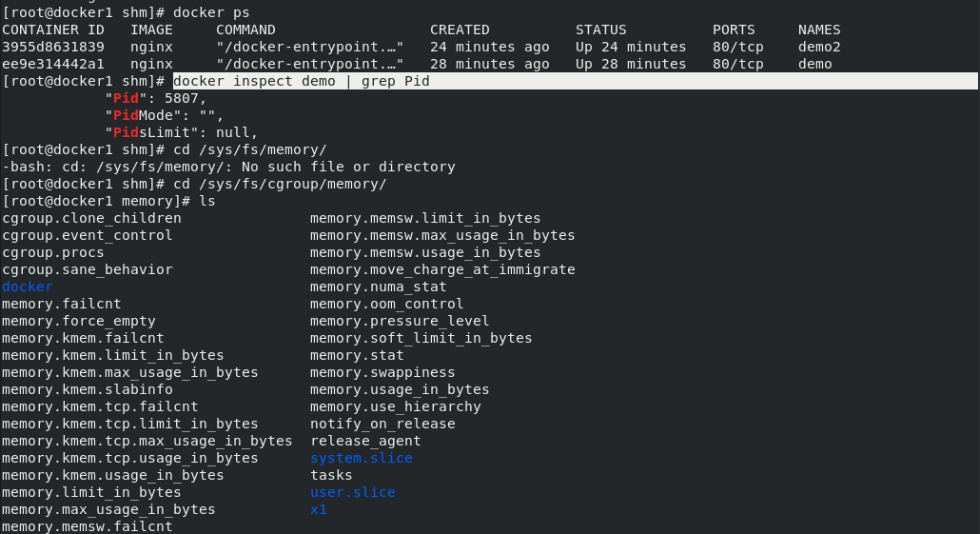Click memory.failcnt in the listing
Image resolution: width=980 pixels, height=534 pixels.
[x=61, y=304]
